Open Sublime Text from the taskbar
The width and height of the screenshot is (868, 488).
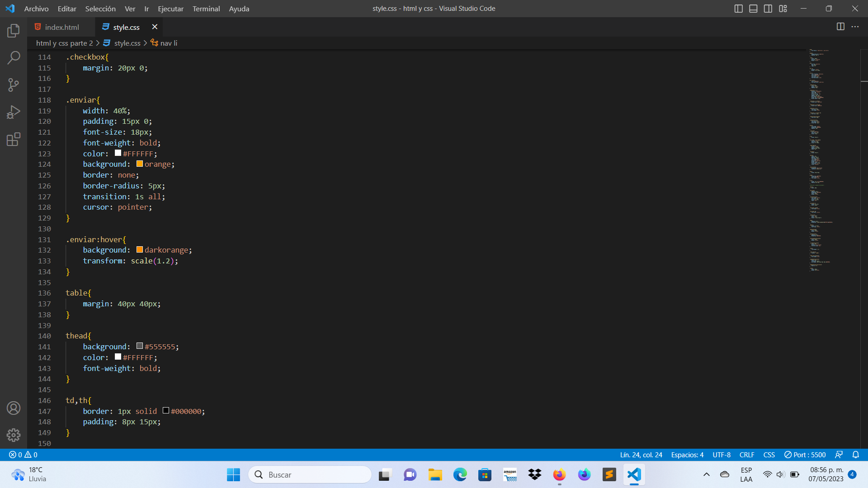click(x=609, y=474)
